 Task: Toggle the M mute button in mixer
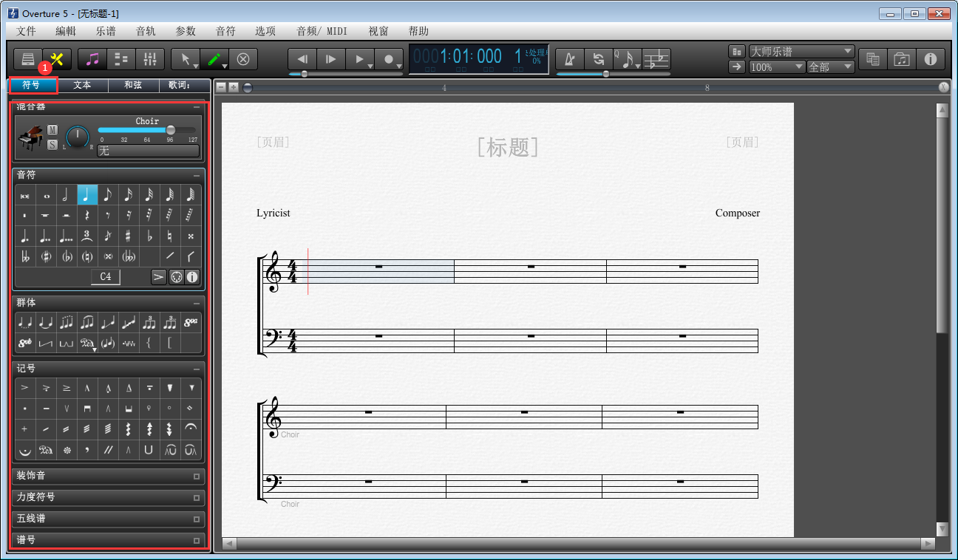point(52,130)
